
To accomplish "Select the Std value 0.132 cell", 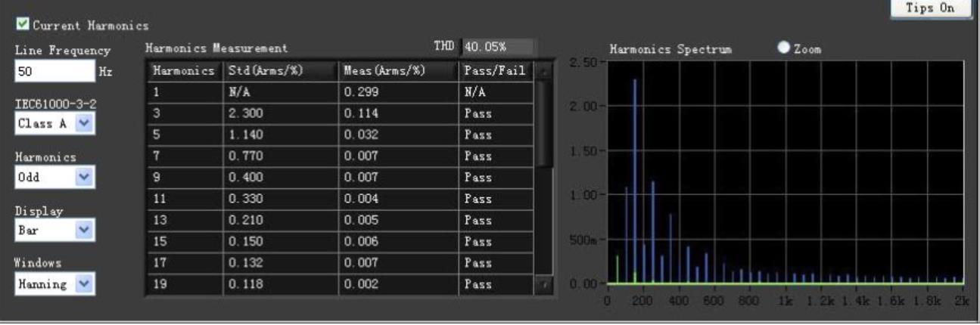I will point(280,264).
